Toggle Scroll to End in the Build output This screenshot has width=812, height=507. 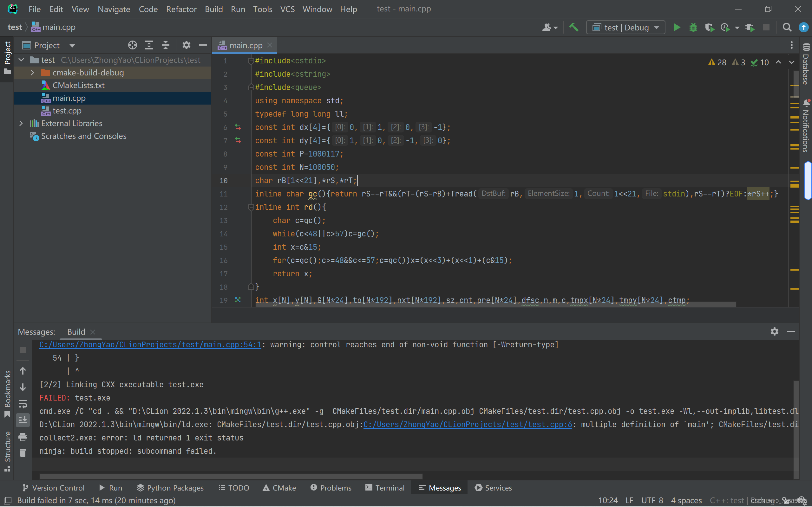[23, 420]
